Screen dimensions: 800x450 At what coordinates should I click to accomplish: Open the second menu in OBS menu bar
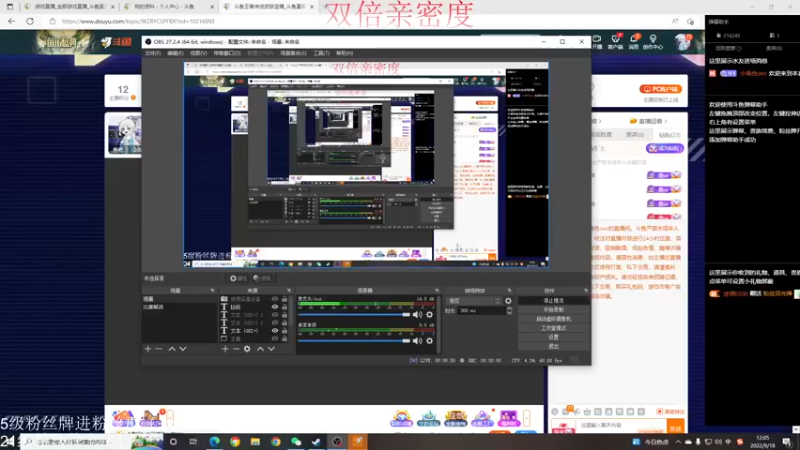[175, 53]
